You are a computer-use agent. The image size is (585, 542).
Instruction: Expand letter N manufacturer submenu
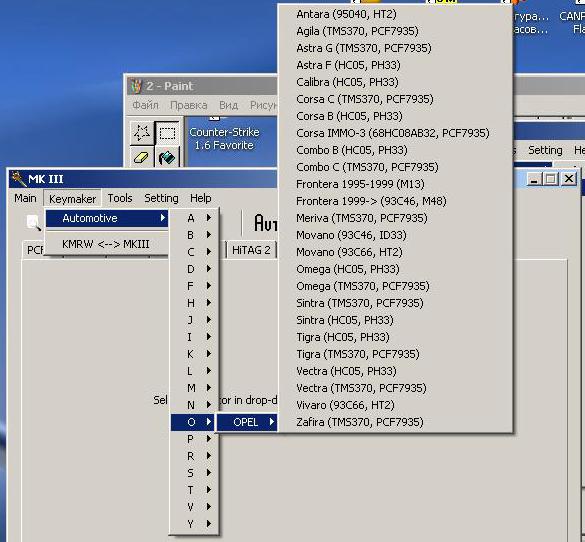(x=194, y=405)
